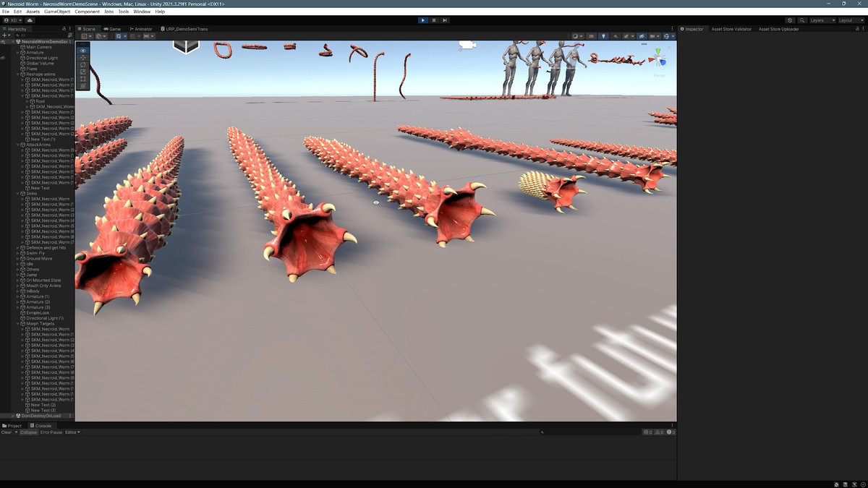The image size is (868, 488).
Task: Lock the Hierarchy panel
Action: tap(64, 29)
